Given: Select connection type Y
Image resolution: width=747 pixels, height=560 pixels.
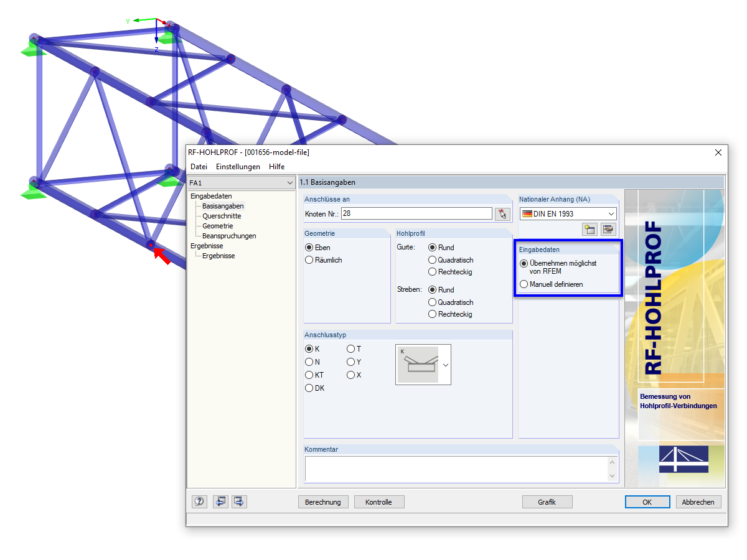Looking at the screenshot, I should click(x=350, y=362).
